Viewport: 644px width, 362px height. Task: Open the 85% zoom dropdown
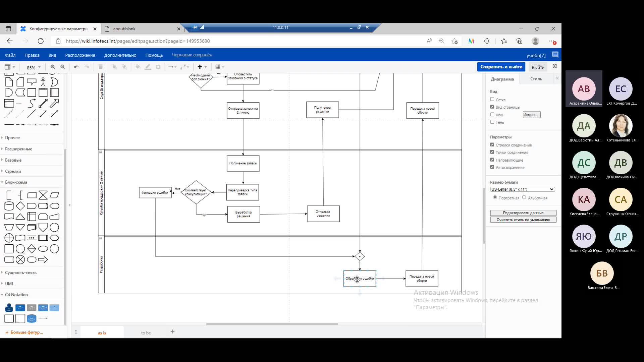pyautogui.click(x=34, y=67)
